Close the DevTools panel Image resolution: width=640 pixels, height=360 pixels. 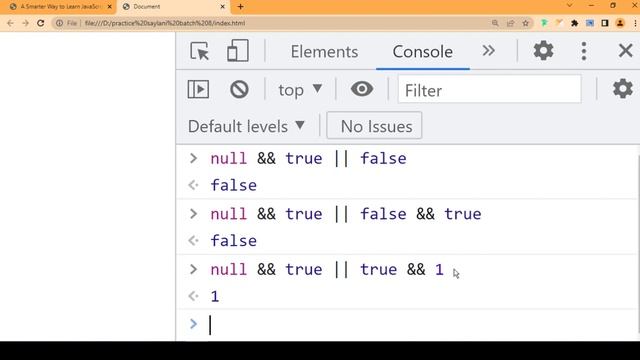coord(625,51)
